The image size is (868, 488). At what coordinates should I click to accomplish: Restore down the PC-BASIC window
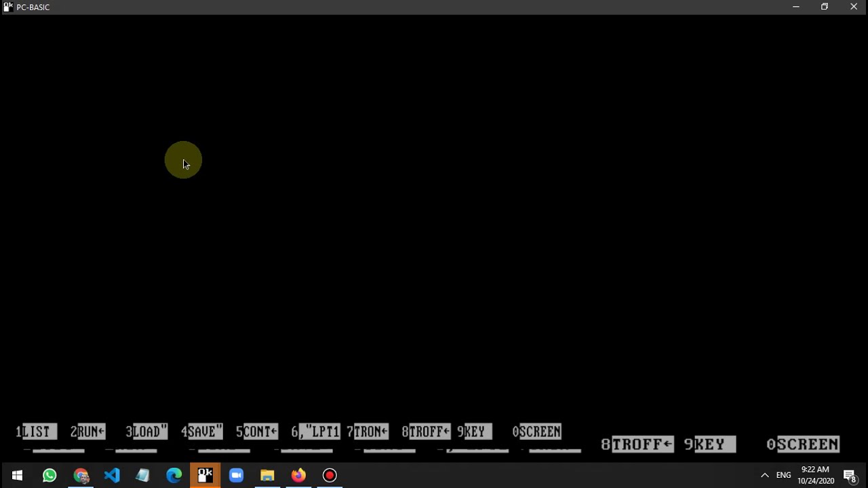coord(825,7)
